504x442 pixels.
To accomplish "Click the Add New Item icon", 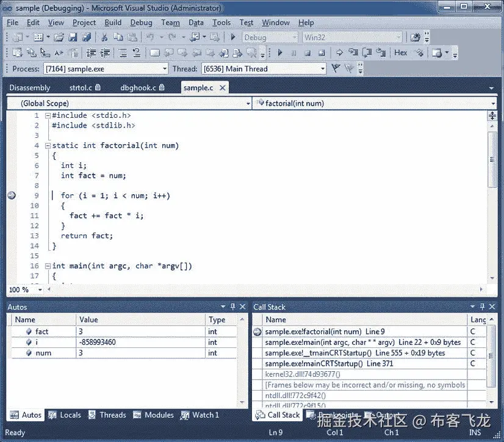I will (38, 38).
